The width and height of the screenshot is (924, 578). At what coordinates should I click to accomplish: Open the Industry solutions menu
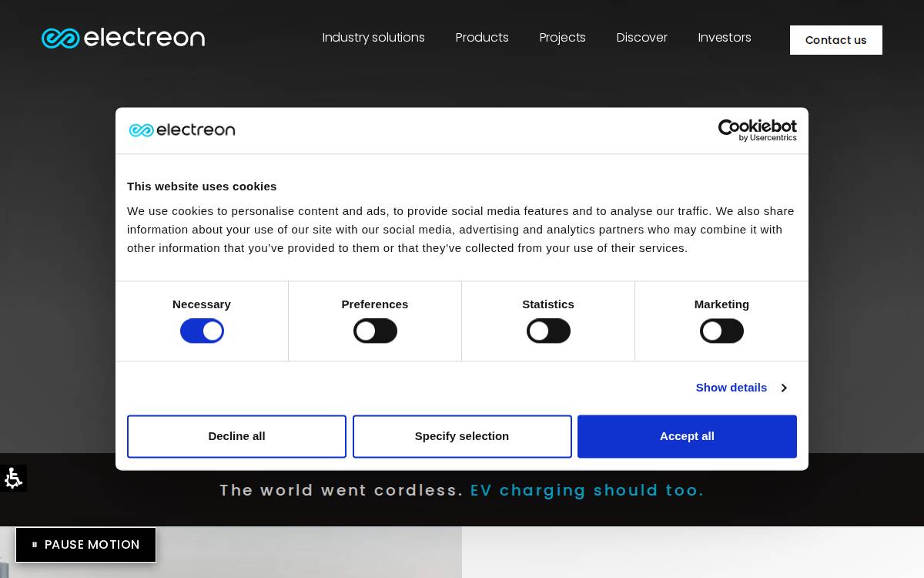tap(373, 38)
